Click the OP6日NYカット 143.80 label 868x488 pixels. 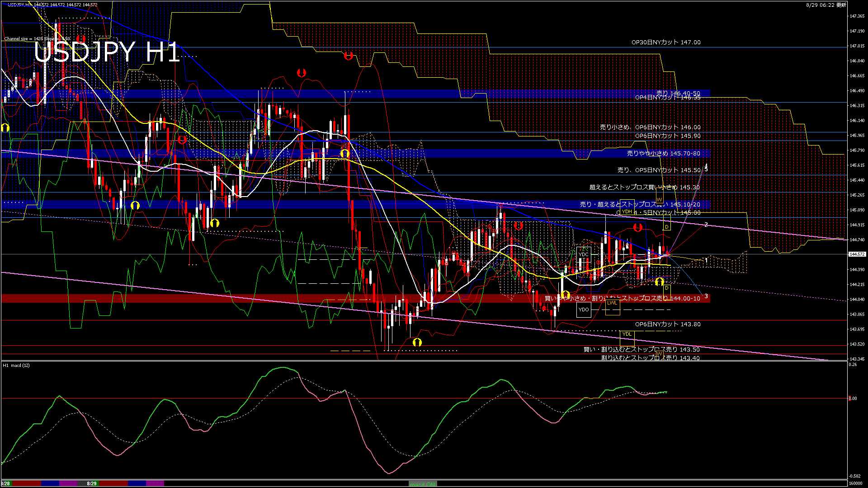pyautogui.click(x=668, y=324)
